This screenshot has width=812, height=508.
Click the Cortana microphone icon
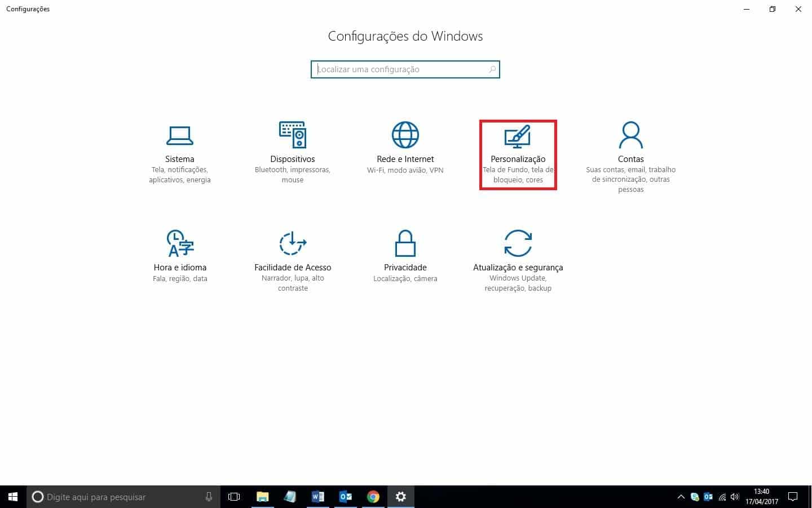tap(209, 497)
